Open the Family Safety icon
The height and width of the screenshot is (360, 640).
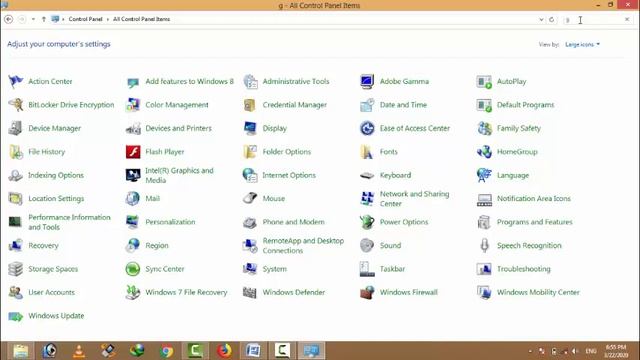click(x=484, y=128)
